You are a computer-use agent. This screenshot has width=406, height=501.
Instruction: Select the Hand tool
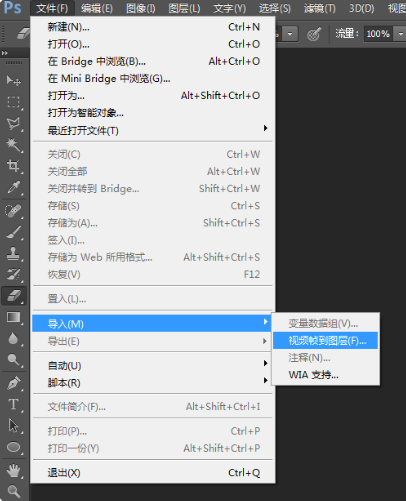pyautogui.click(x=14, y=470)
